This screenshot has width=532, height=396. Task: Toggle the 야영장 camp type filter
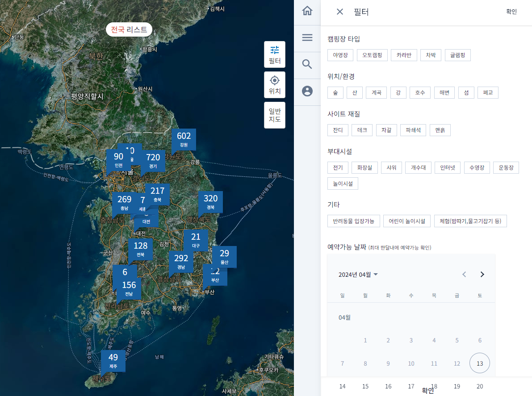click(x=340, y=55)
